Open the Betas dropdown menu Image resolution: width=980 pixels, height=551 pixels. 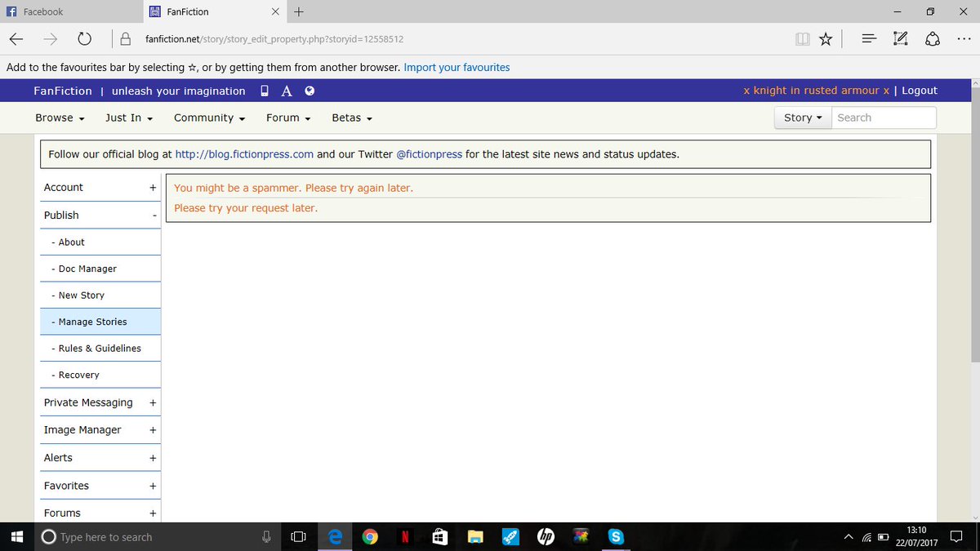click(352, 118)
